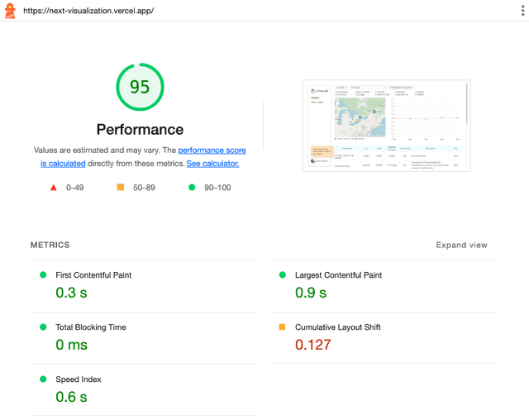
Task: Click the orange square beside Cumulative Layout Shift
Action: [282, 327]
